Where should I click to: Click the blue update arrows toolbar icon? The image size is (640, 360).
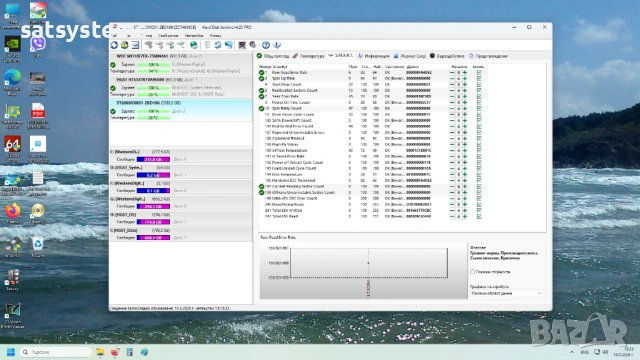218,45
